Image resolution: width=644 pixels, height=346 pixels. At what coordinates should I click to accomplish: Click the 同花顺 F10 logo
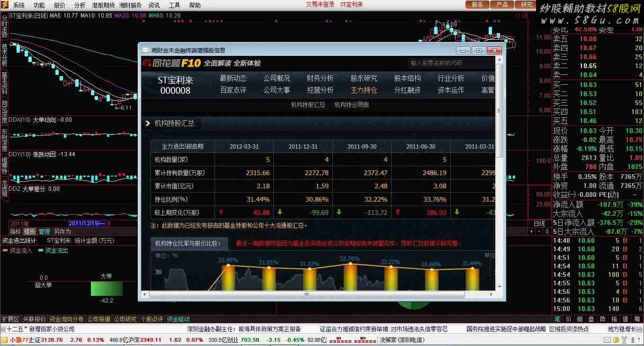click(171, 63)
